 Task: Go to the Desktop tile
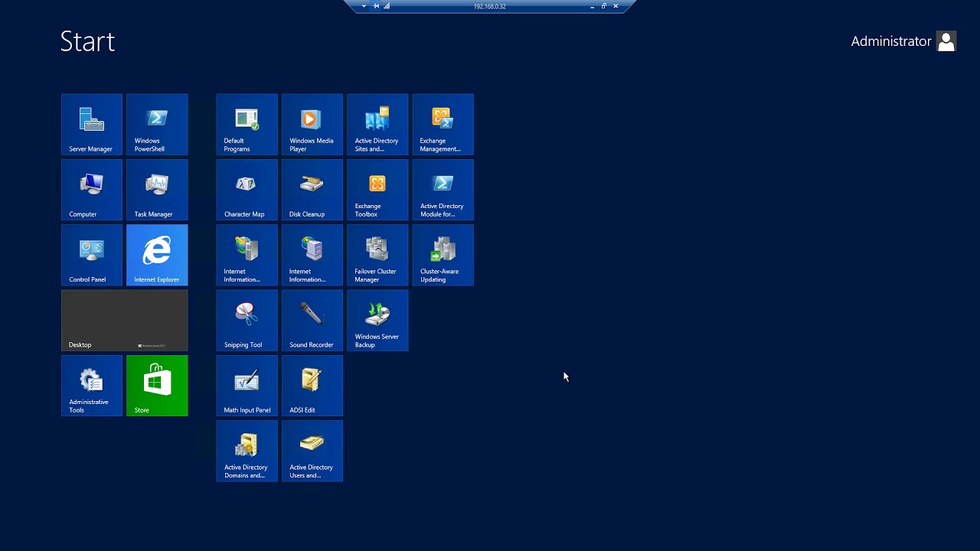click(x=124, y=320)
